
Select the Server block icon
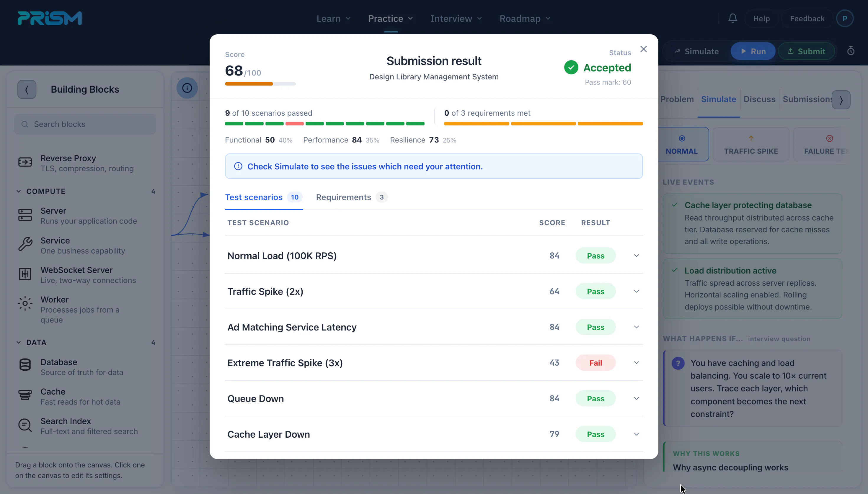coord(25,215)
